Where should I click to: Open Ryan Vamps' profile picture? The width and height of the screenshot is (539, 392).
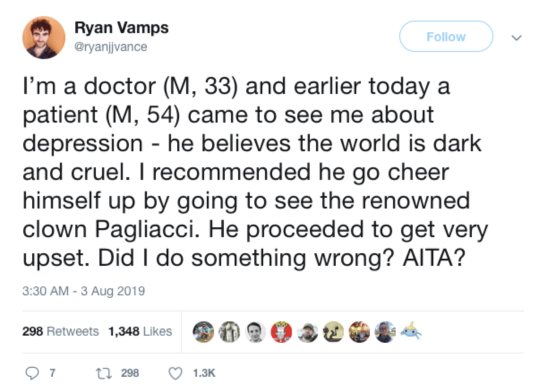43,37
